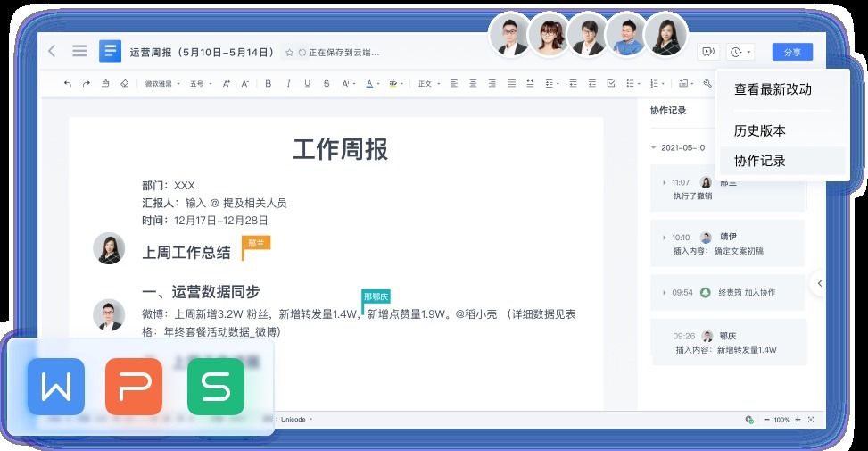Open the 微软雅黑 font dropdown
Image resolution: width=868 pixels, height=451 pixels.
coord(161,84)
